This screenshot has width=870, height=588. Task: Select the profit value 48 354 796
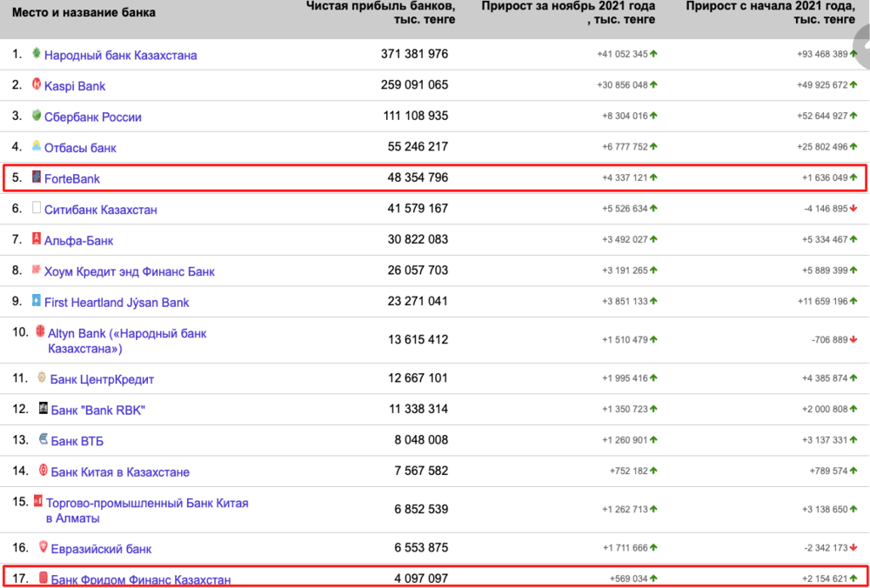click(418, 177)
